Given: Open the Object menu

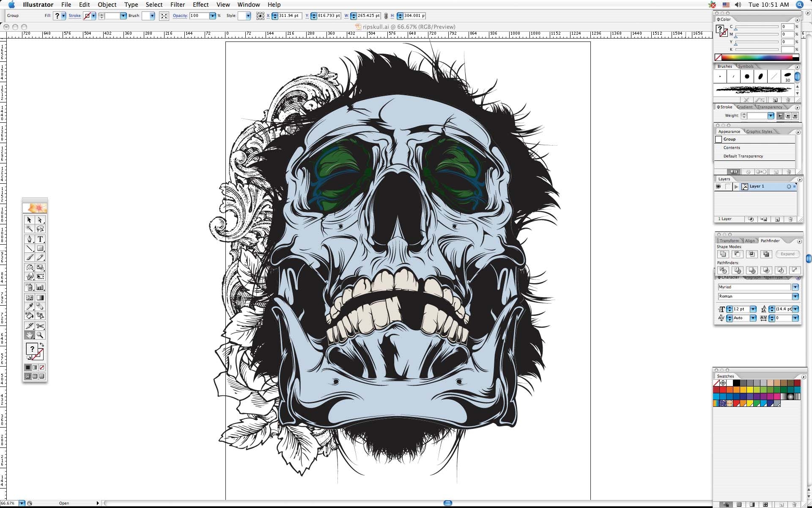Looking at the screenshot, I should click(107, 5).
